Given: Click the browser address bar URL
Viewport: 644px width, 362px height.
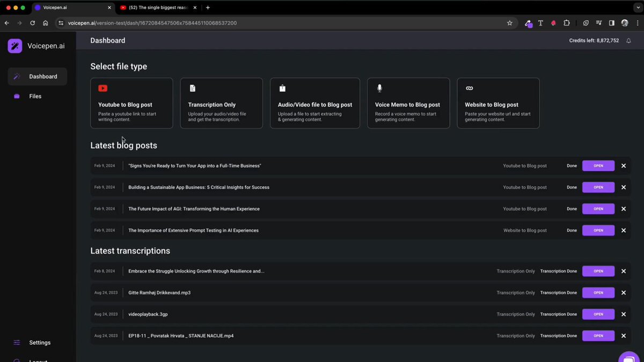Looking at the screenshot, I should click(x=152, y=23).
